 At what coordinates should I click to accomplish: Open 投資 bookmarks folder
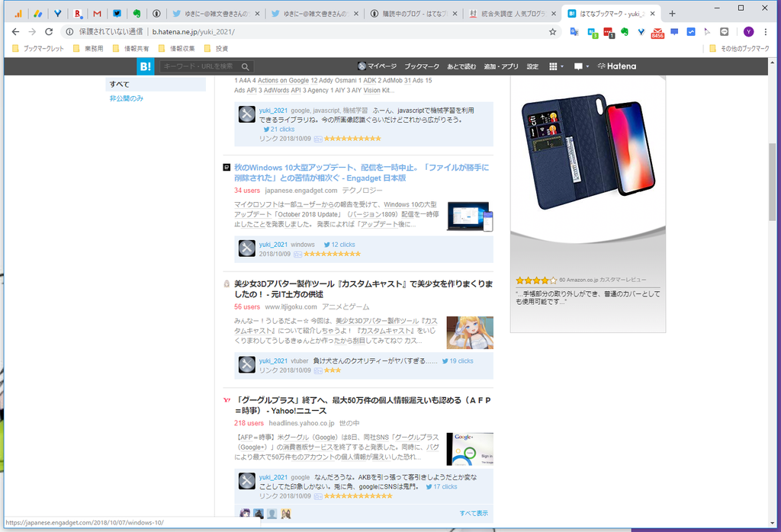[217, 49]
